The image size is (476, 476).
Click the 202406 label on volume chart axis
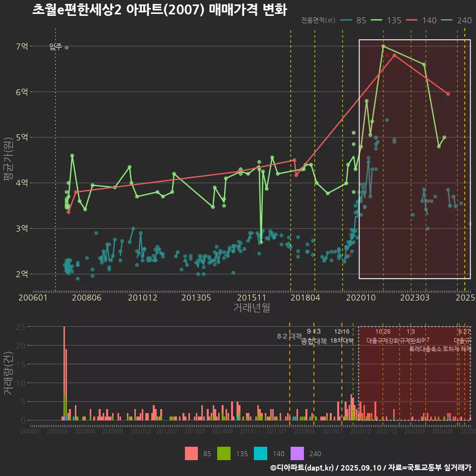pos(442,431)
